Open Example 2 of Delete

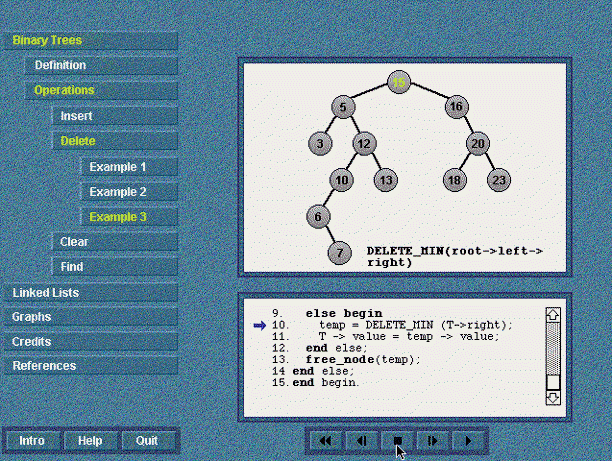tap(129, 192)
